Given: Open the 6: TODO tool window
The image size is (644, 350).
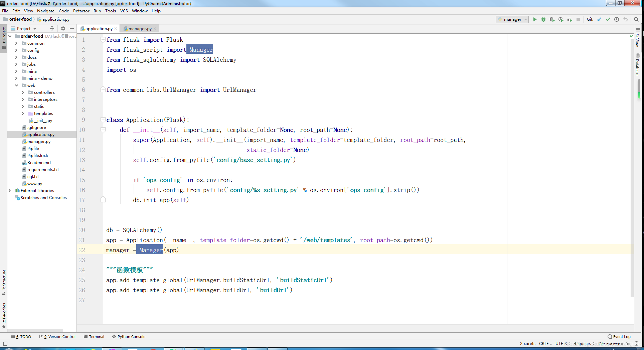Looking at the screenshot, I should click(x=21, y=337).
